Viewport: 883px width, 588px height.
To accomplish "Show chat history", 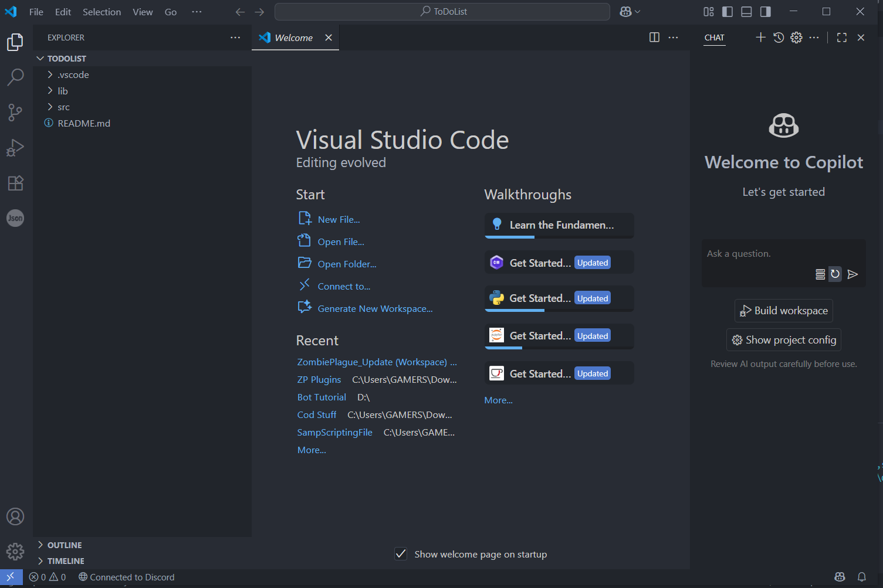I will pyautogui.click(x=779, y=38).
